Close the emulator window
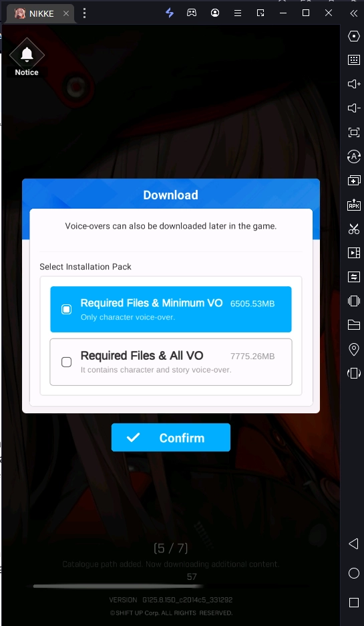Image resolution: width=364 pixels, height=626 pixels. (329, 13)
